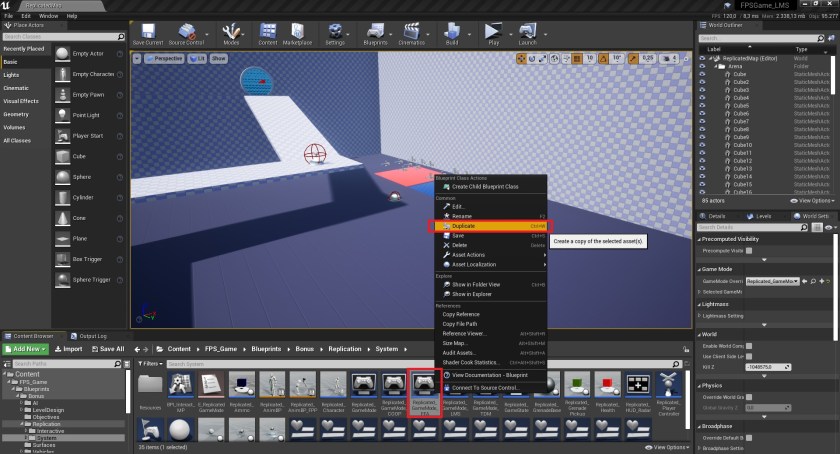Viewport: 840px width, 454px height.
Task: Click the green Add New button
Action: coord(24,348)
